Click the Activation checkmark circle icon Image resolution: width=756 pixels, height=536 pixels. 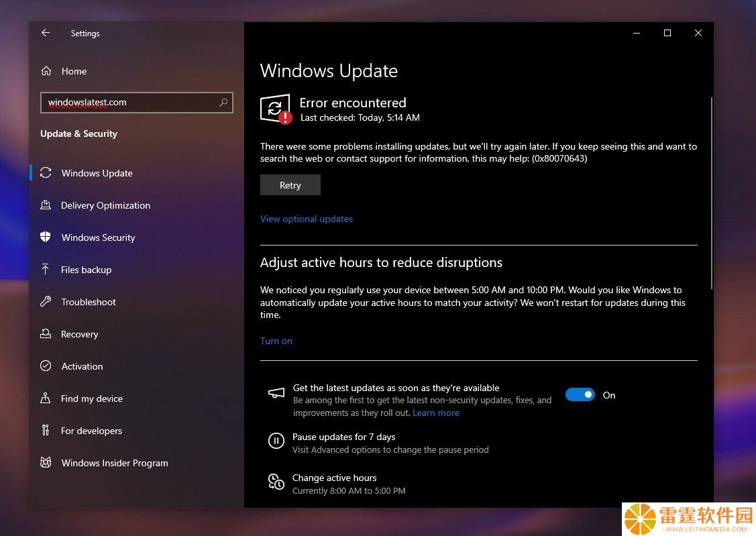pos(46,366)
